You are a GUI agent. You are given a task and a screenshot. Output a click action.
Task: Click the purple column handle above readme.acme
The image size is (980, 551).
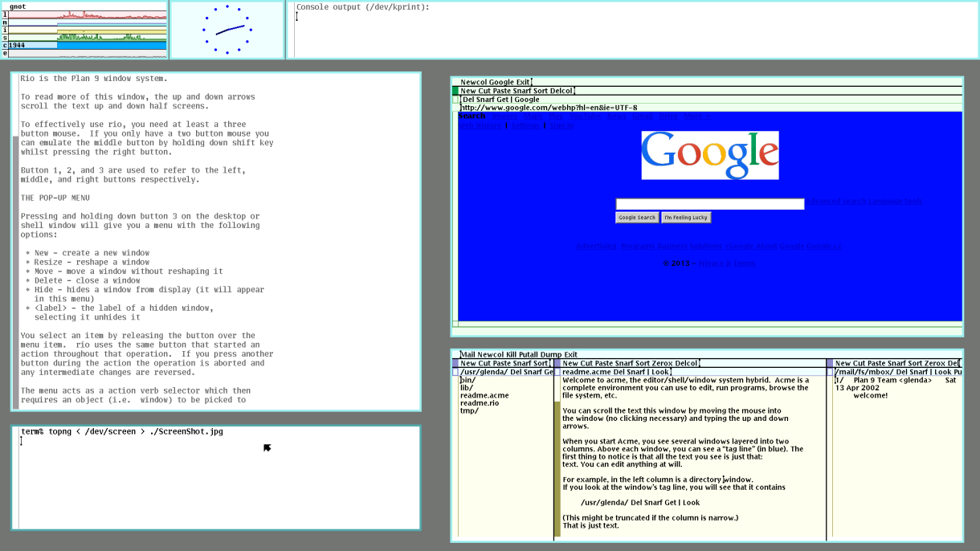click(557, 363)
